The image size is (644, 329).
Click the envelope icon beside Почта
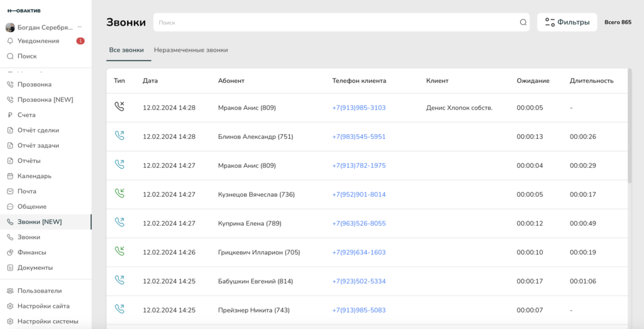[x=10, y=191]
